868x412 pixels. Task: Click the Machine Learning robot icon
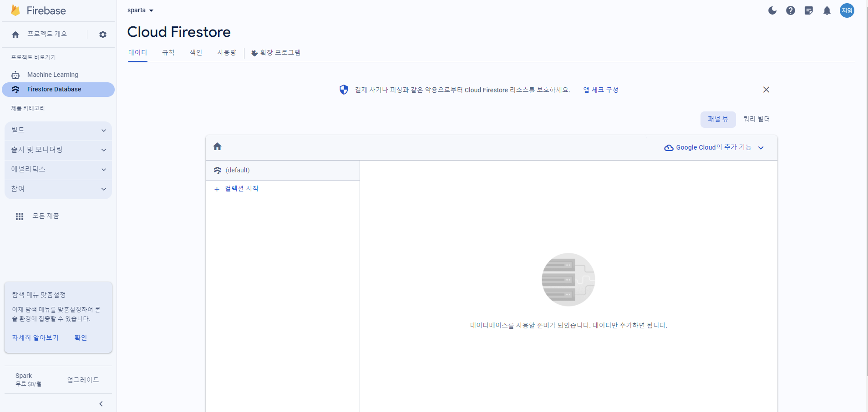click(15, 75)
